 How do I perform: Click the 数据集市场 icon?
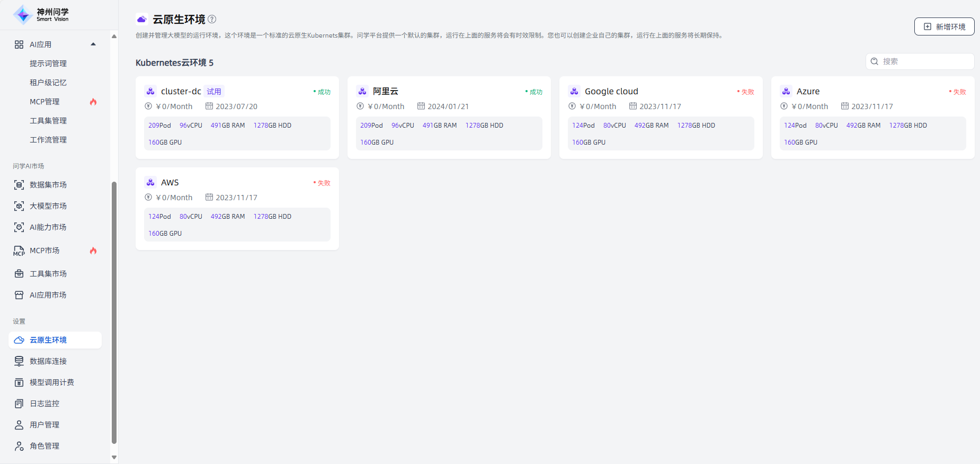[19, 185]
